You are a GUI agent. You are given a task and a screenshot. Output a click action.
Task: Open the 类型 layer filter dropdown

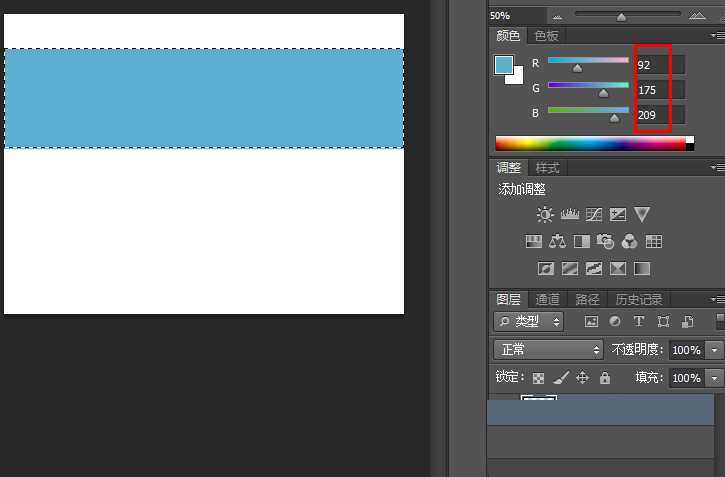pos(528,321)
